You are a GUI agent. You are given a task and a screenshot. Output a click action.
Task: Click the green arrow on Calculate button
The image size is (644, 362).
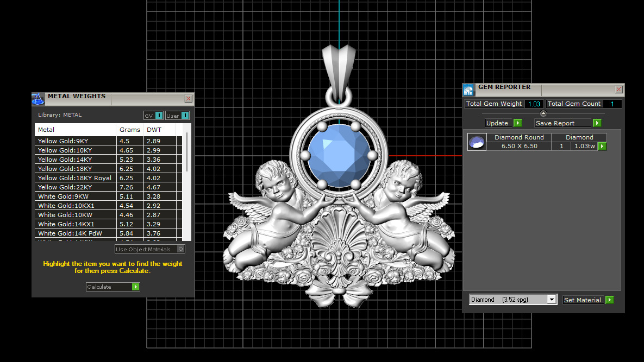135,287
